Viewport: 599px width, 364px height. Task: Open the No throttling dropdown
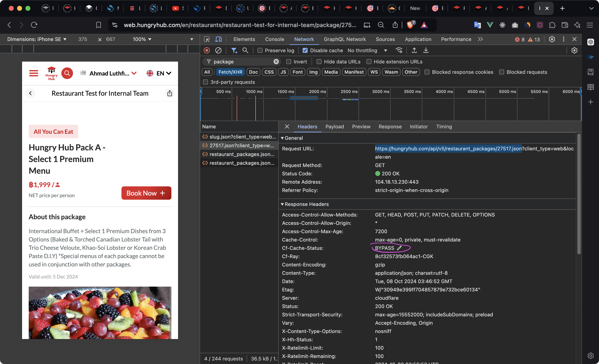(367, 50)
